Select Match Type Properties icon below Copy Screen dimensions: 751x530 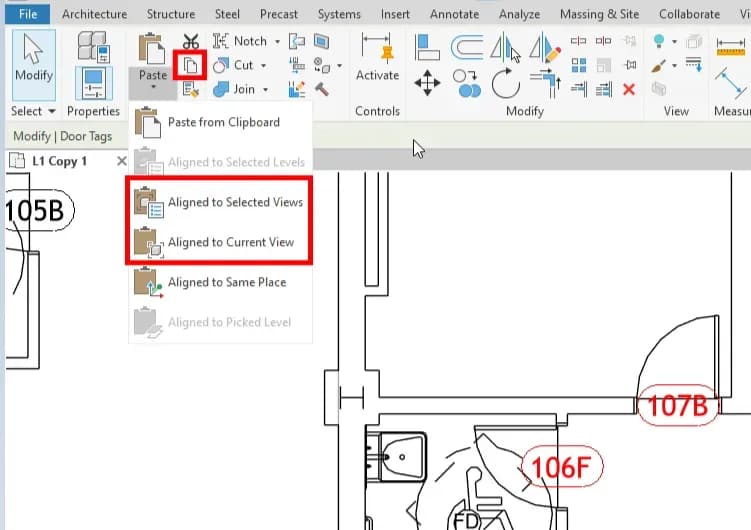point(190,89)
